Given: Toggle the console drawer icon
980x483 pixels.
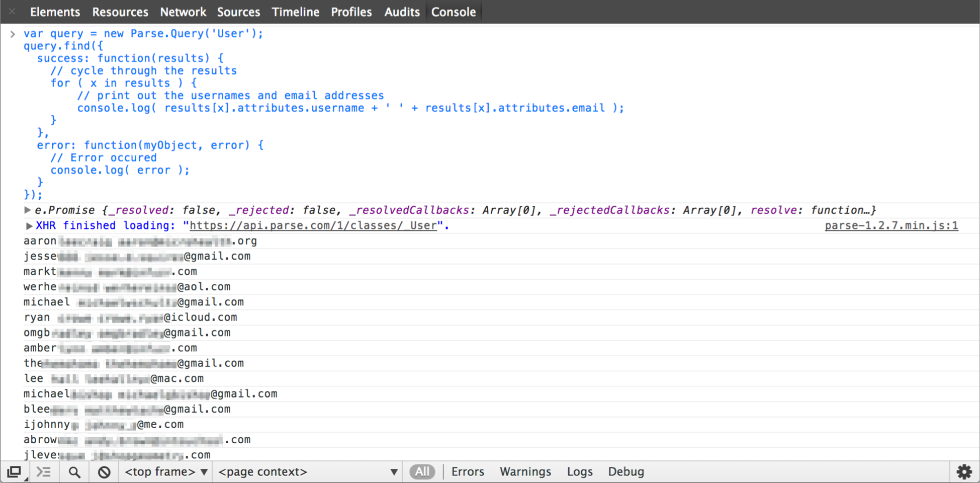Looking at the screenshot, I should (x=44, y=472).
